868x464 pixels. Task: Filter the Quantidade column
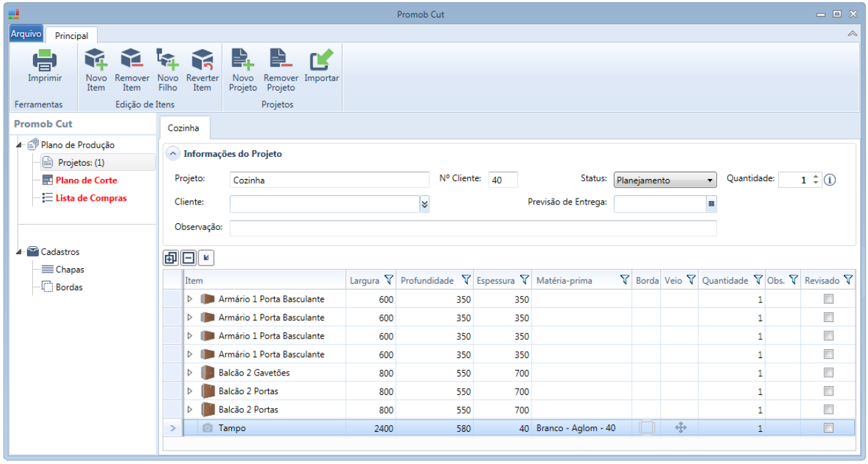(758, 280)
